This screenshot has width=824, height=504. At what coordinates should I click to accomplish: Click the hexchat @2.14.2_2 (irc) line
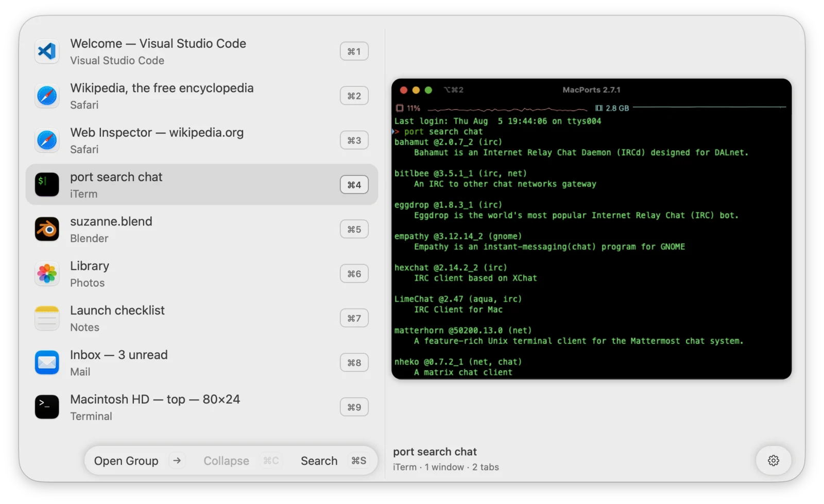coord(451,268)
